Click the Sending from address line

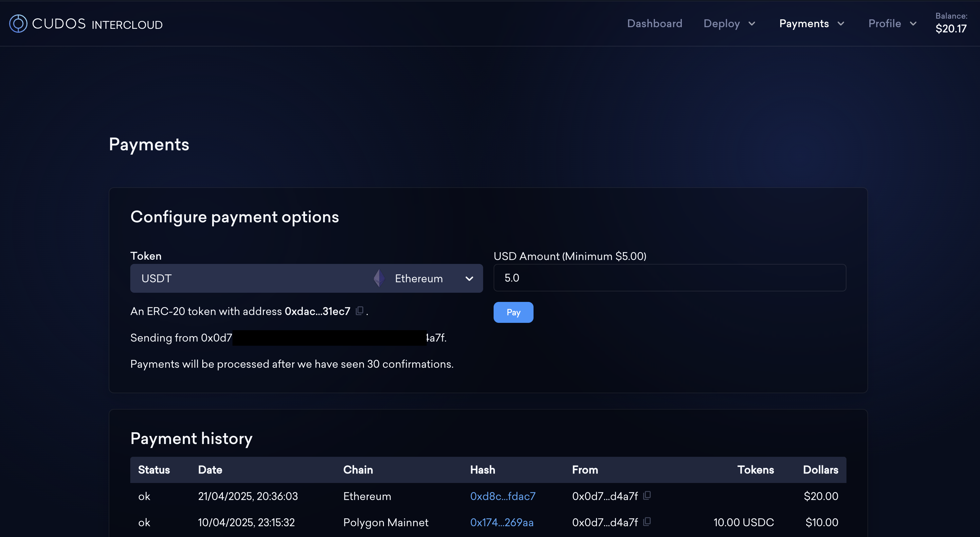pos(288,338)
